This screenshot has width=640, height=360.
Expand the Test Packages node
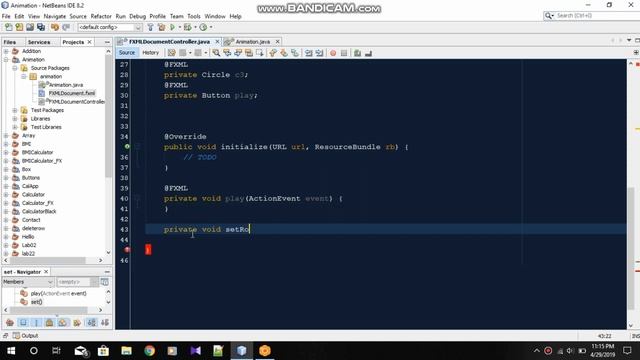point(15,110)
